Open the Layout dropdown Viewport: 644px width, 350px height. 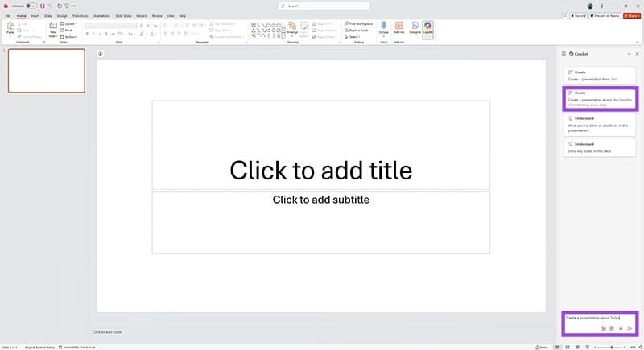click(68, 24)
